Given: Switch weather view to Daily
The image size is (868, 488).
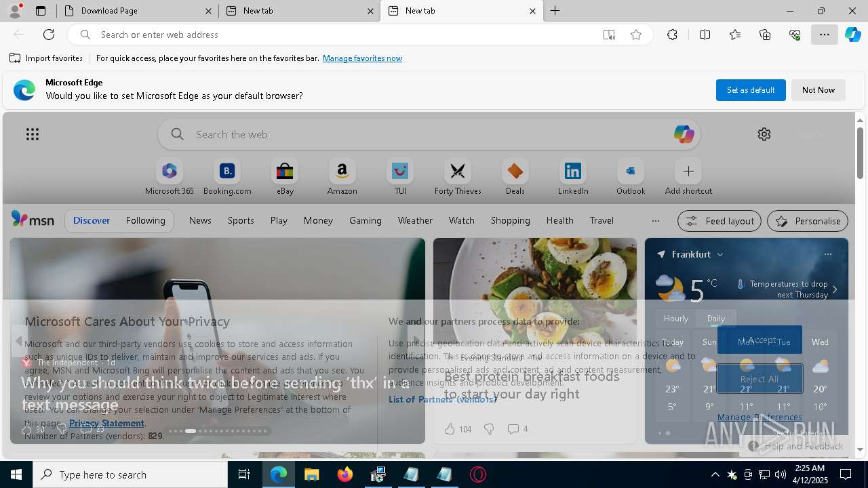Looking at the screenshot, I should tap(716, 318).
